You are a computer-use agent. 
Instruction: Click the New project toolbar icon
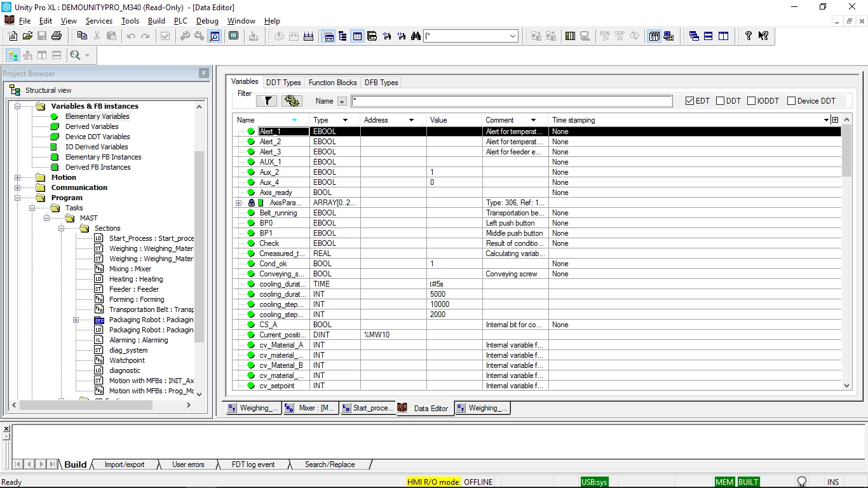click(x=12, y=36)
